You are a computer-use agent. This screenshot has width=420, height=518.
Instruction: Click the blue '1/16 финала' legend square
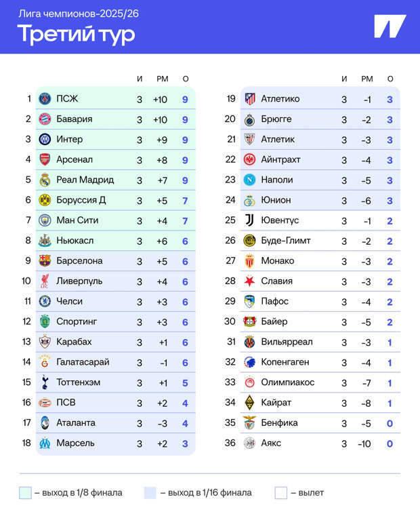point(150,493)
